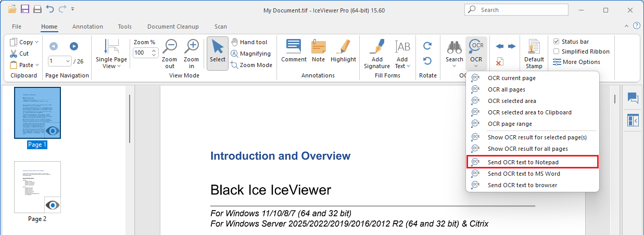Click left blue arrow beside OCR
The width and height of the screenshot is (644, 235).
[500, 46]
